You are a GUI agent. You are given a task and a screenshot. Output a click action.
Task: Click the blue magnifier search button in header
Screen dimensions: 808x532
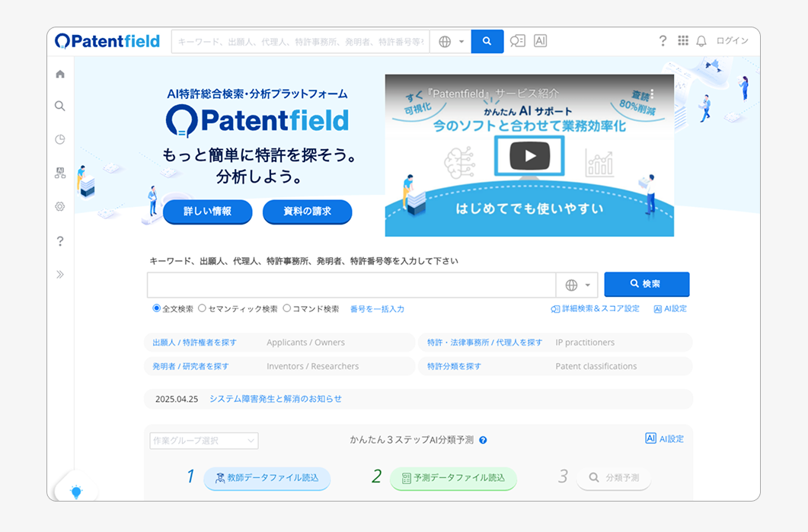coord(487,41)
